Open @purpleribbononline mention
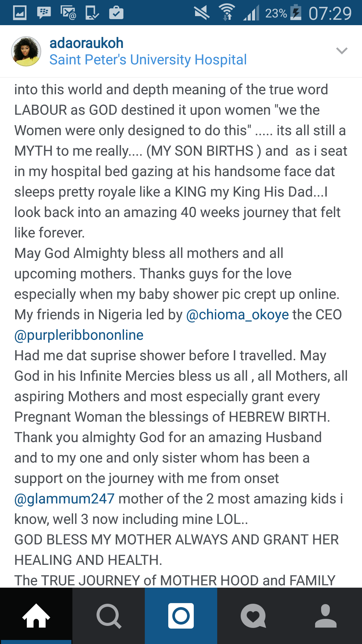Image resolution: width=362 pixels, height=644 pixels. (x=79, y=335)
